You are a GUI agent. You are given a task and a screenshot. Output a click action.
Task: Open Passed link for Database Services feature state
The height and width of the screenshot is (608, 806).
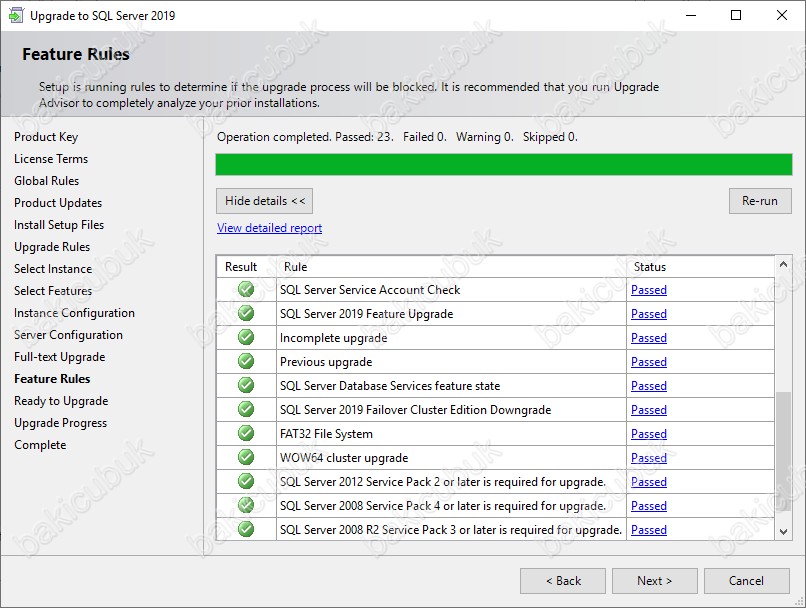click(649, 386)
